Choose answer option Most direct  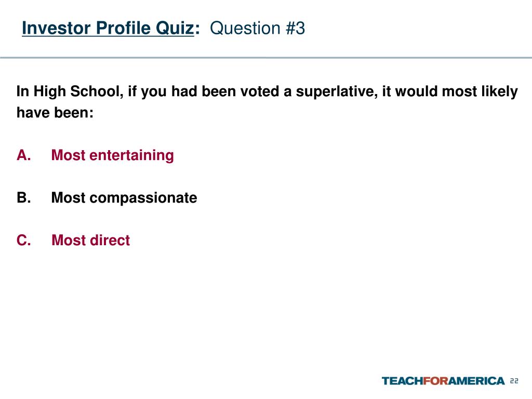pyautogui.click(x=90, y=240)
